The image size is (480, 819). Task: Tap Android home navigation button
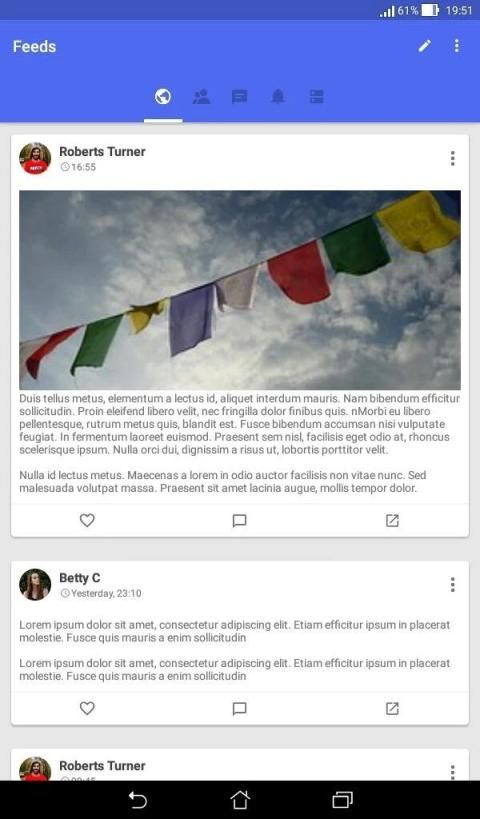tap(240, 800)
